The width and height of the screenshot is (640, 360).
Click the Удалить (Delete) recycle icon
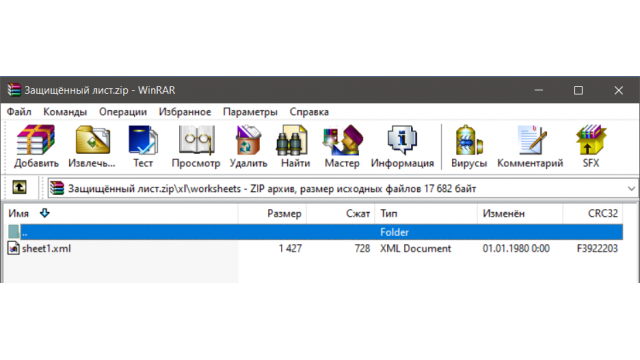248,140
